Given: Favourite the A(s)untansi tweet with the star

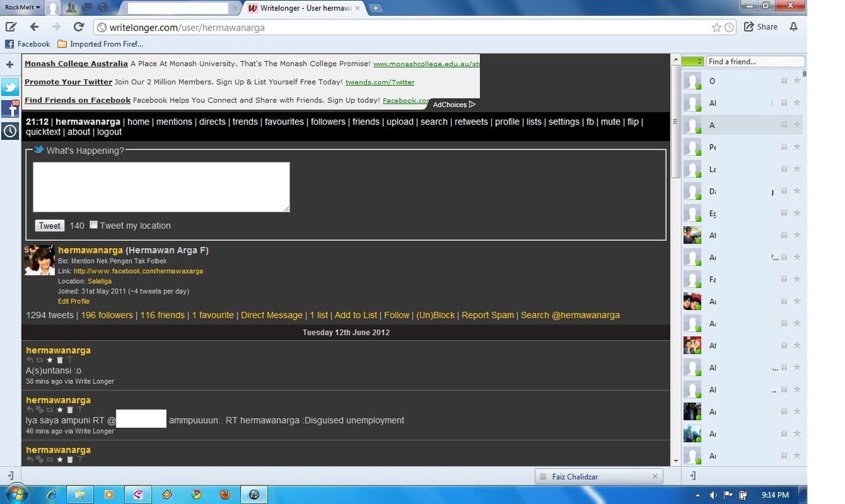Looking at the screenshot, I should tap(50, 360).
